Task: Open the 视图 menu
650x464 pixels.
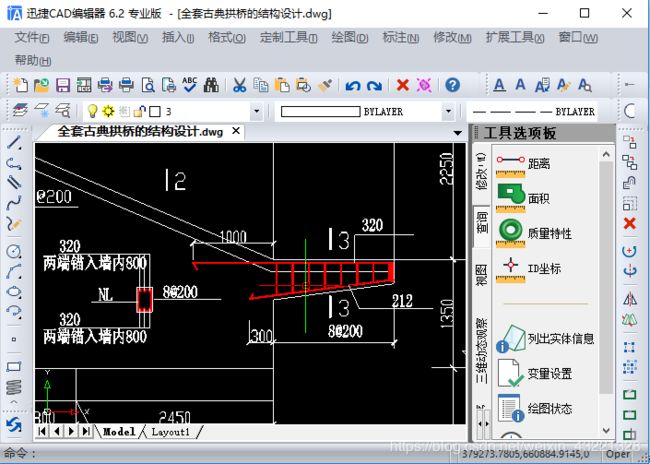Action: pos(130,38)
